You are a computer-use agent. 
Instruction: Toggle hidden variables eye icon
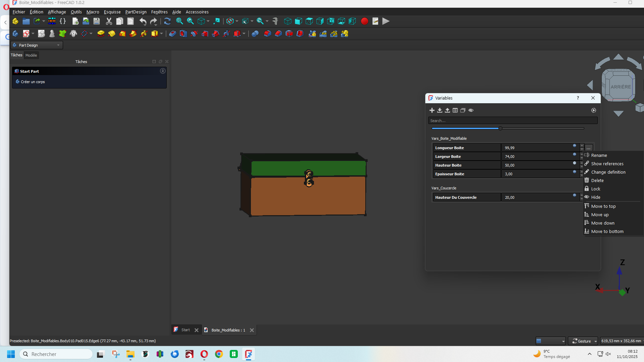tap(471, 110)
